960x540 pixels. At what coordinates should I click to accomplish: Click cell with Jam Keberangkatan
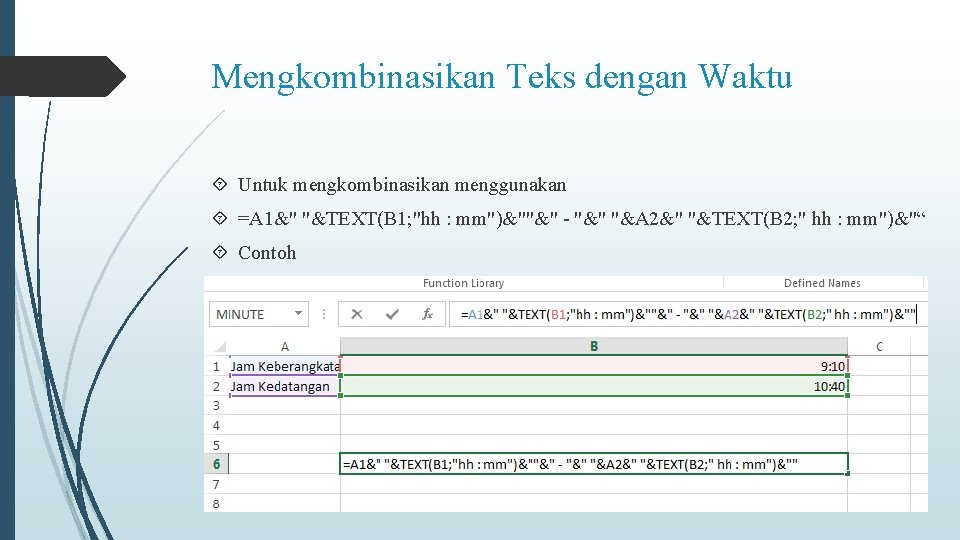285,367
